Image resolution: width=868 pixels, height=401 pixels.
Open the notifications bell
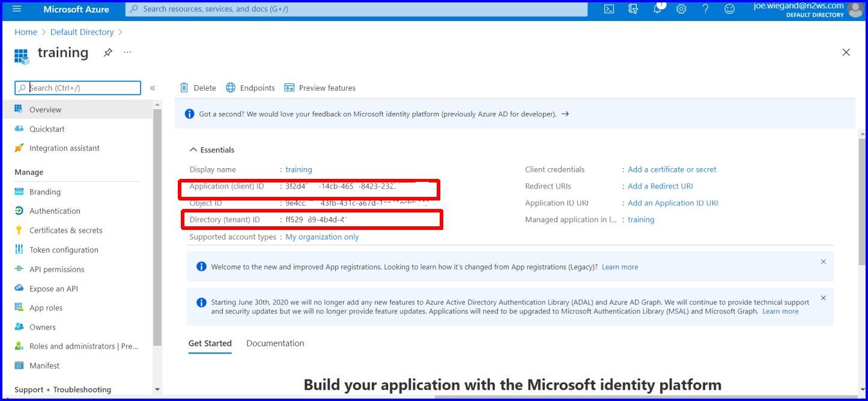pyautogui.click(x=657, y=9)
